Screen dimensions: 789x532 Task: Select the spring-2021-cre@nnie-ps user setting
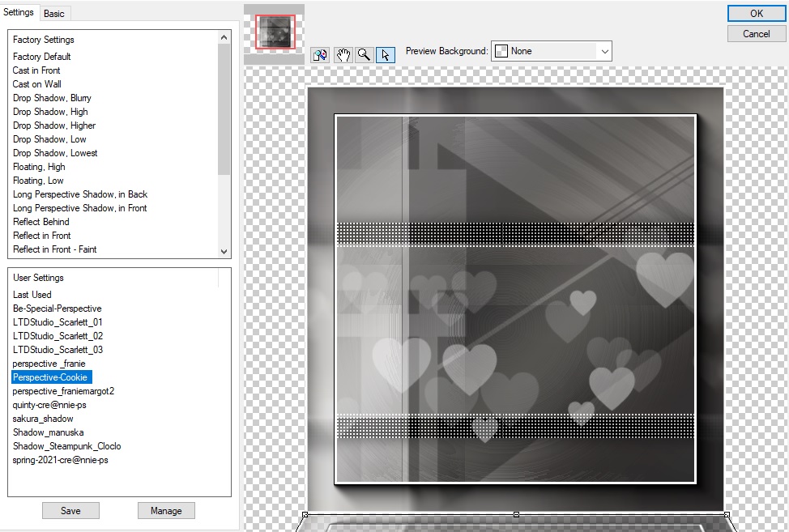coord(61,460)
